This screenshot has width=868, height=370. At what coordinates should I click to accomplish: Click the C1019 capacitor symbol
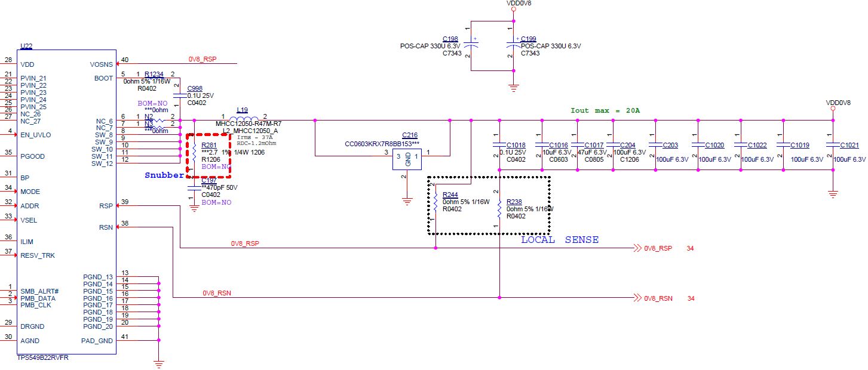pos(783,144)
